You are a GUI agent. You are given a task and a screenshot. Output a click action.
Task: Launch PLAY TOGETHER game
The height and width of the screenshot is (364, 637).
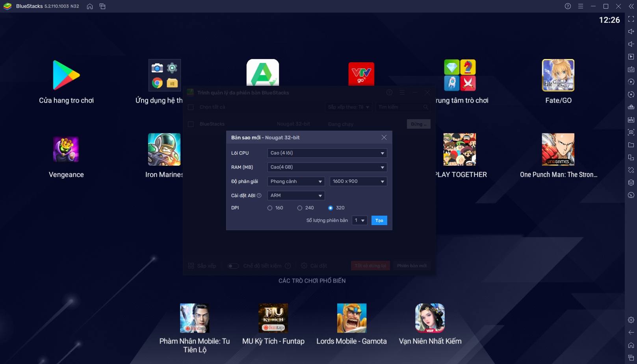pyautogui.click(x=460, y=149)
